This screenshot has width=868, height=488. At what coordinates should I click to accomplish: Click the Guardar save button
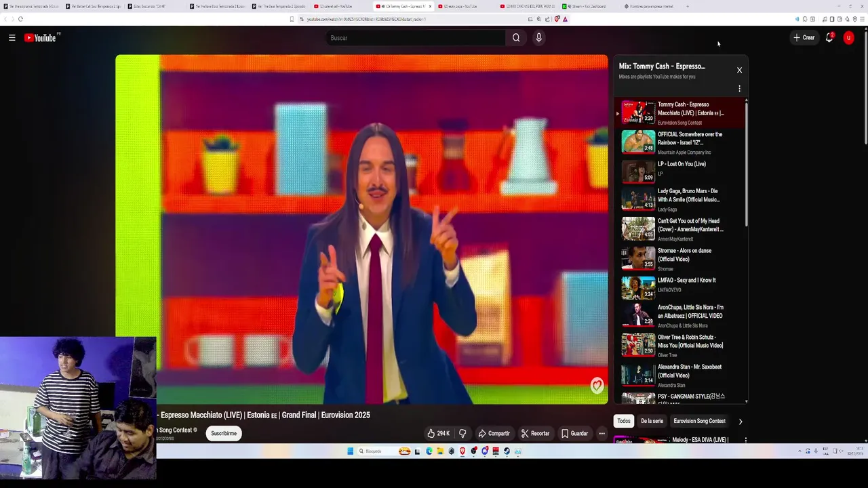[575, 433]
